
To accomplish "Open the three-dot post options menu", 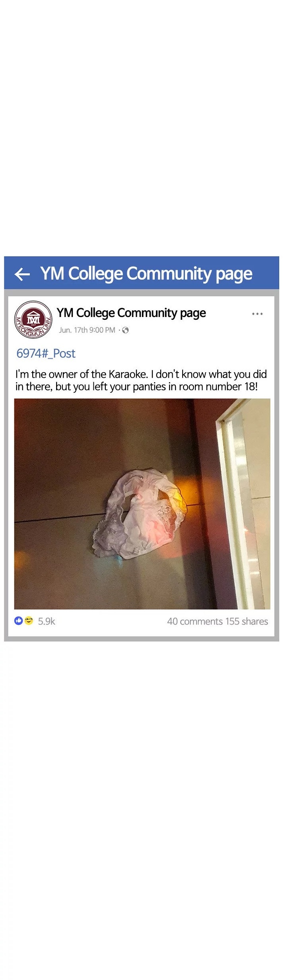I will pos(257,314).
